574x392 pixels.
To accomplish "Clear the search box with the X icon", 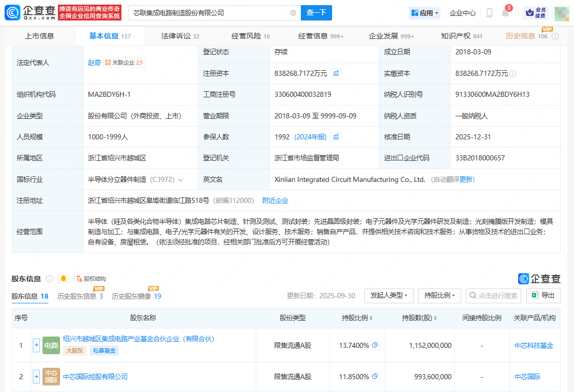I will [293, 13].
